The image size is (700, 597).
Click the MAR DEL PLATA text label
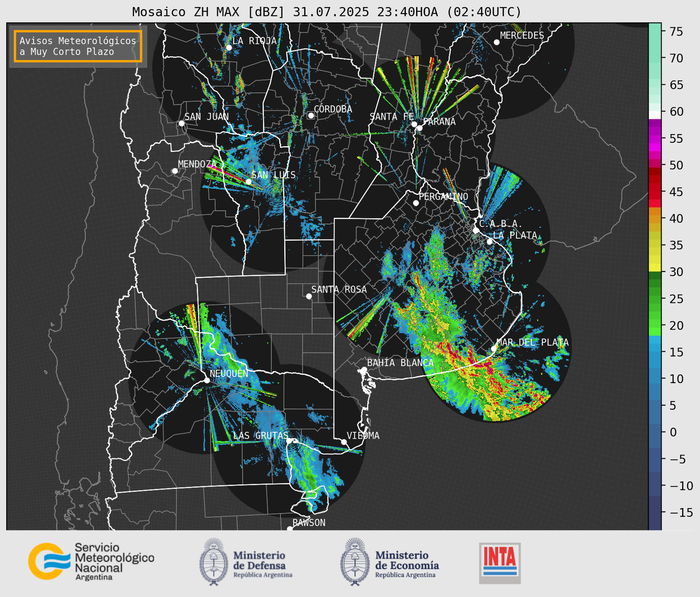[x=533, y=343]
